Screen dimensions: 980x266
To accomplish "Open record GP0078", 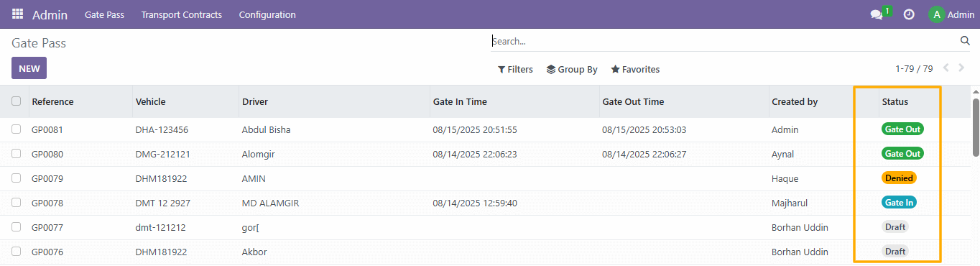I will [47, 203].
